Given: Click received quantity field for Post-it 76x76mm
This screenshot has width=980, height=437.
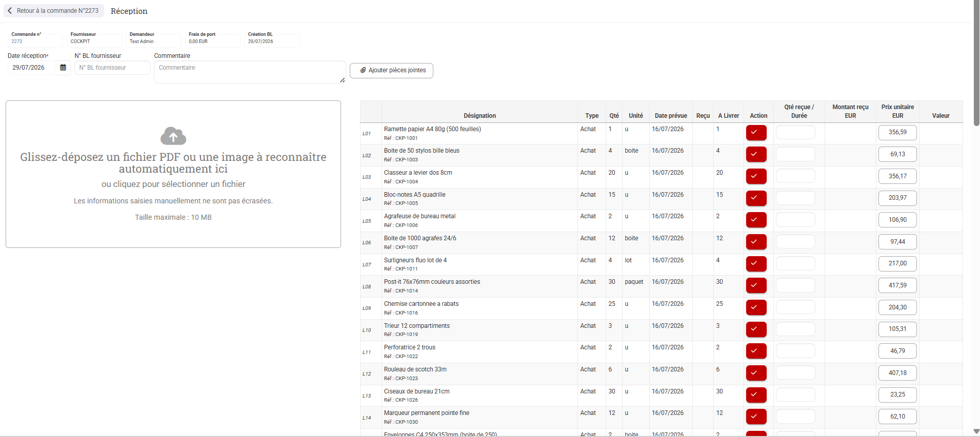Looking at the screenshot, I should coord(795,285).
